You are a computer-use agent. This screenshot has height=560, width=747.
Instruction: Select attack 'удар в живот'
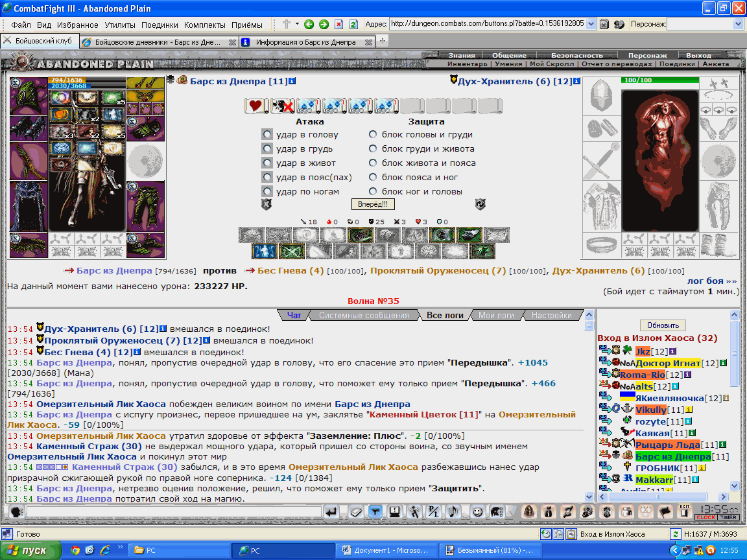point(267,163)
